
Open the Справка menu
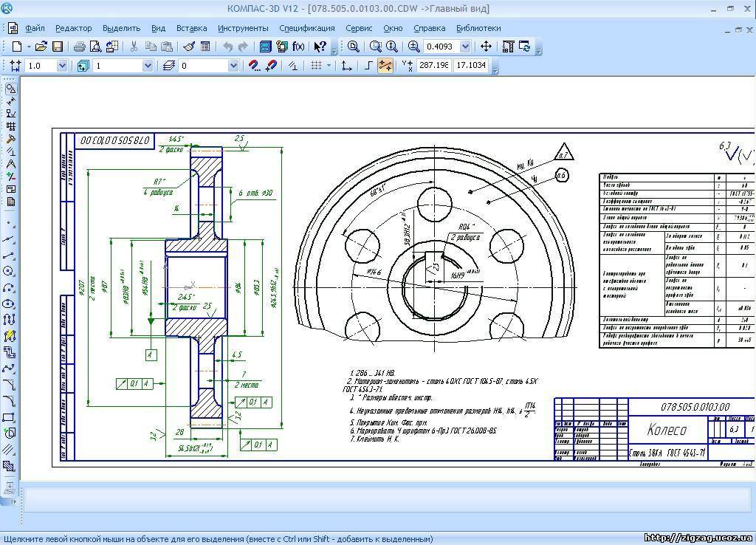pyautogui.click(x=430, y=28)
